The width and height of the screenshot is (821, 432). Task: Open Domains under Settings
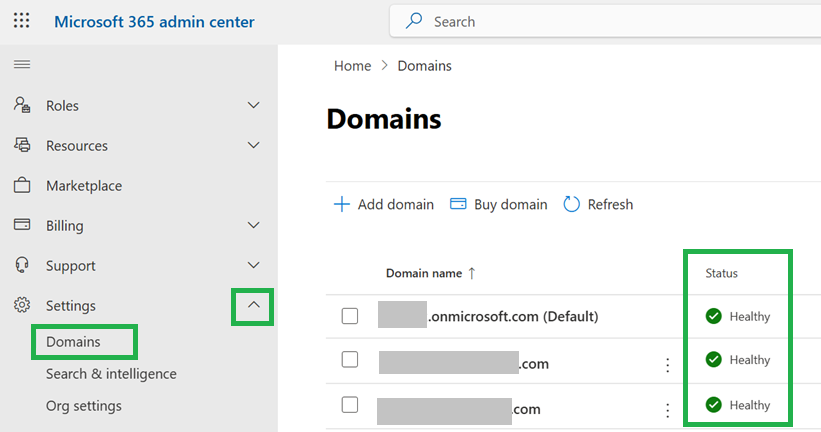click(x=73, y=342)
